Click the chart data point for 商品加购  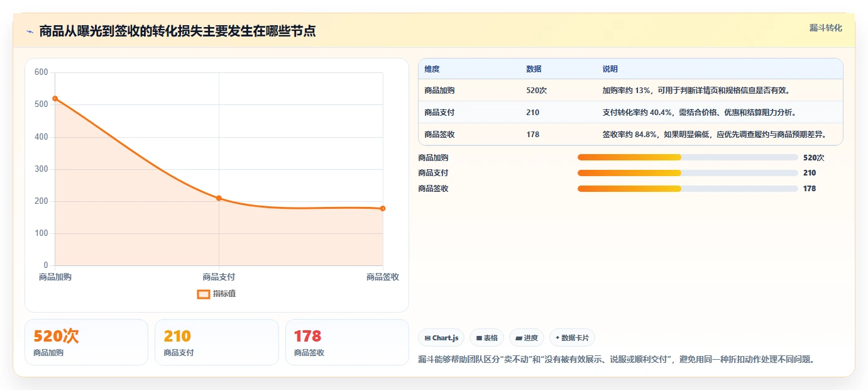point(55,98)
